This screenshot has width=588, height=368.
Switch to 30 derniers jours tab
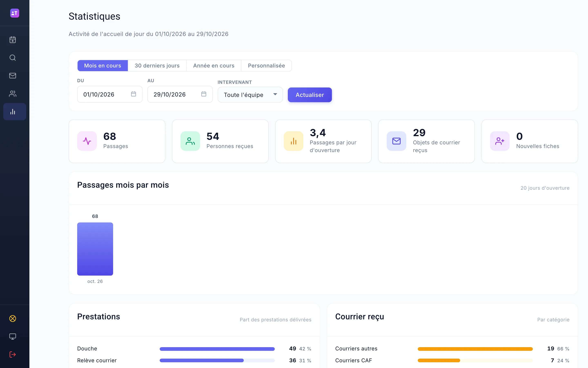point(157,66)
